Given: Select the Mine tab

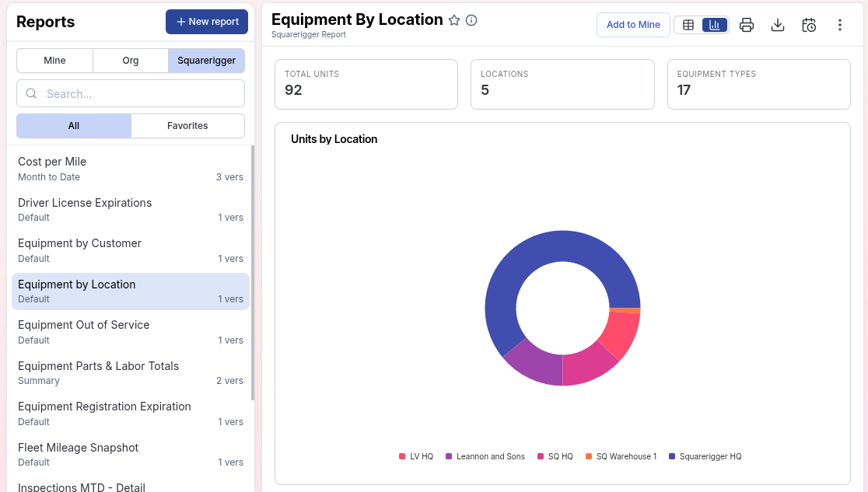Looking at the screenshot, I should pos(54,61).
